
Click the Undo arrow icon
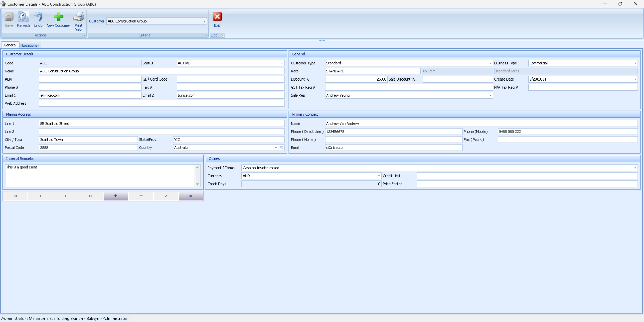coord(38,17)
